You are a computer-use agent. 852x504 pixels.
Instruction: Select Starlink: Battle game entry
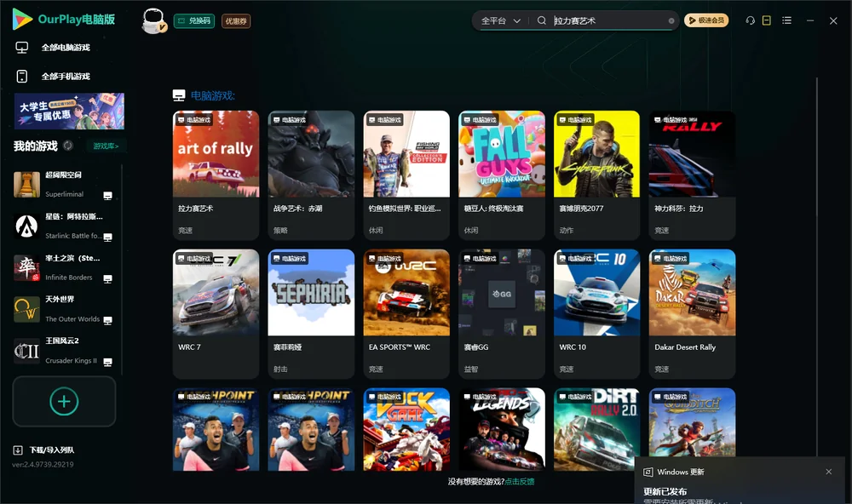[64, 226]
